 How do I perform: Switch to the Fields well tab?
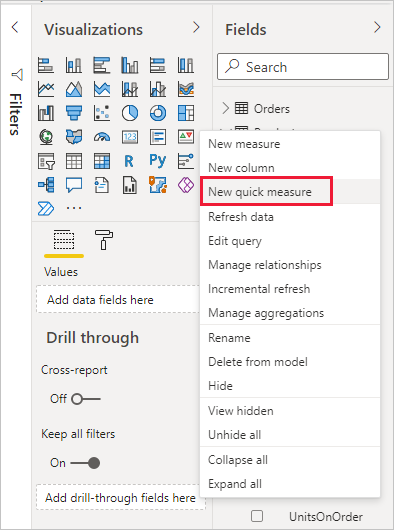point(64,240)
